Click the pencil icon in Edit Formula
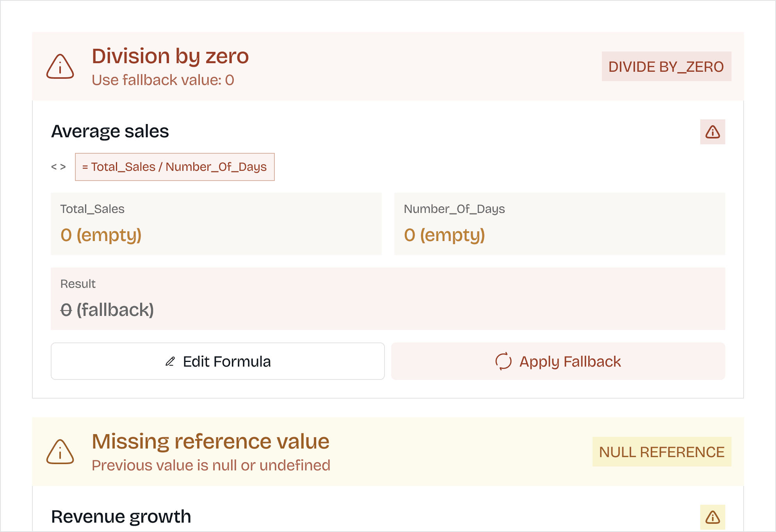 [x=170, y=362]
